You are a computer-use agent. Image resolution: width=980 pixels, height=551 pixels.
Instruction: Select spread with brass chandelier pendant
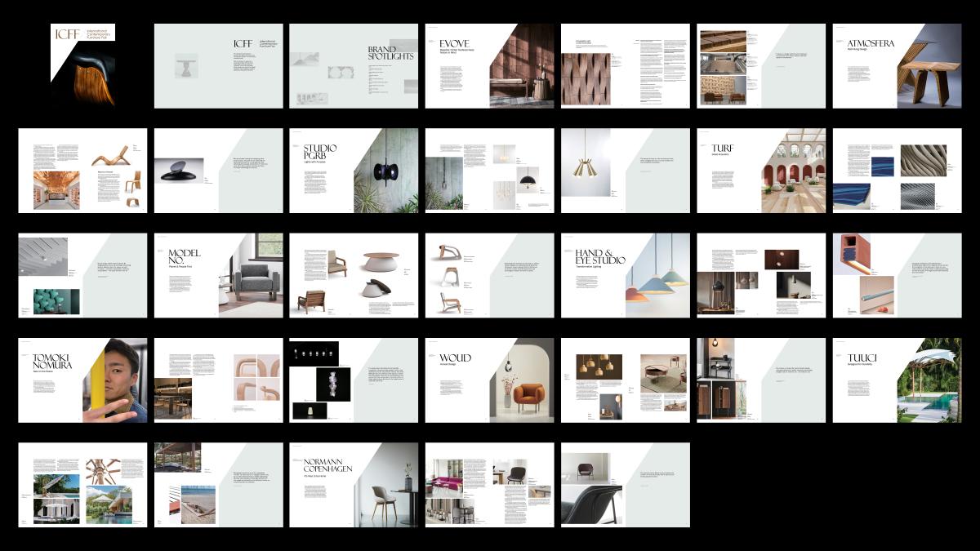point(626,171)
